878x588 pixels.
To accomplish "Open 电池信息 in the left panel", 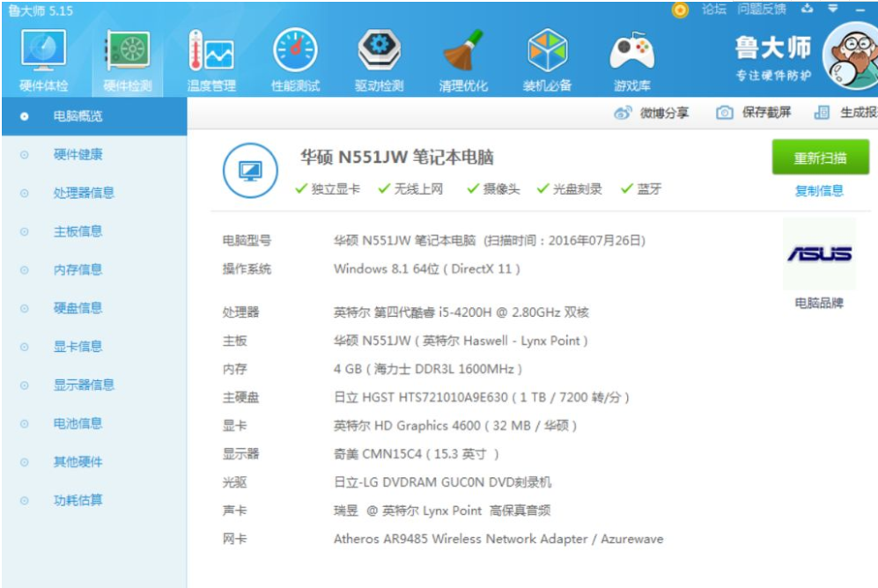I will click(77, 423).
